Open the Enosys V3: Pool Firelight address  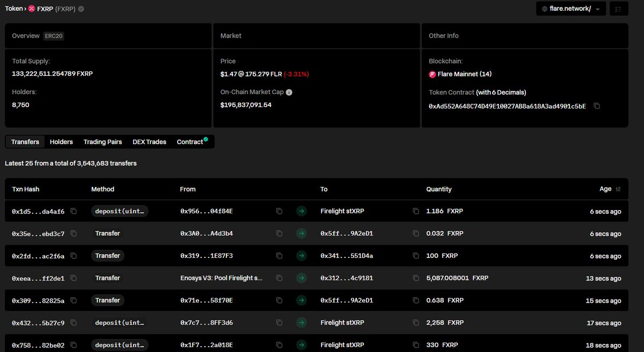221,278
